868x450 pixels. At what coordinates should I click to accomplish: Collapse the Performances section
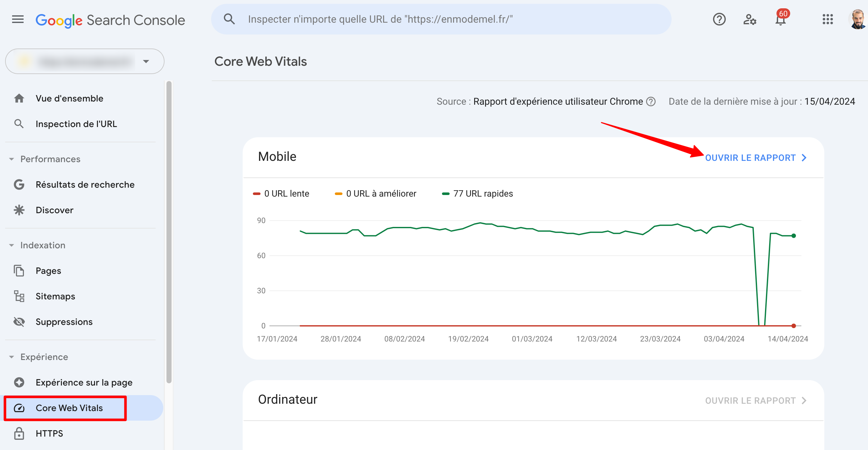pos(11,159)
